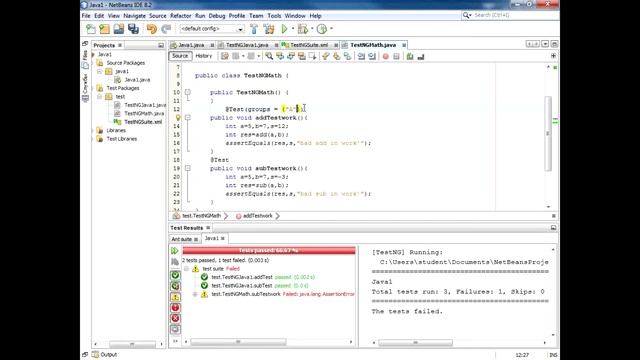Viewport: 640px width, 360px height.
Task: Toggle Bookmark icon in editor toolbar
Action: coord(347,56)
